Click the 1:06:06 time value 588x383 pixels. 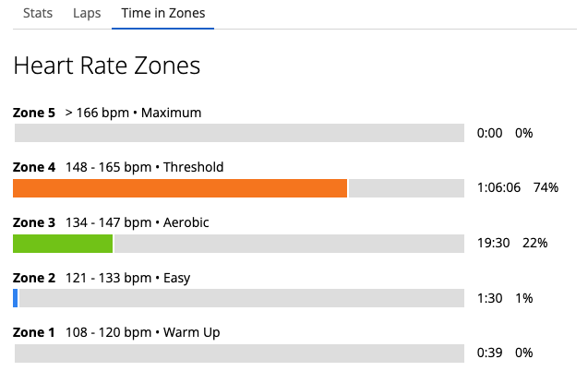click(x=498, y=187)
